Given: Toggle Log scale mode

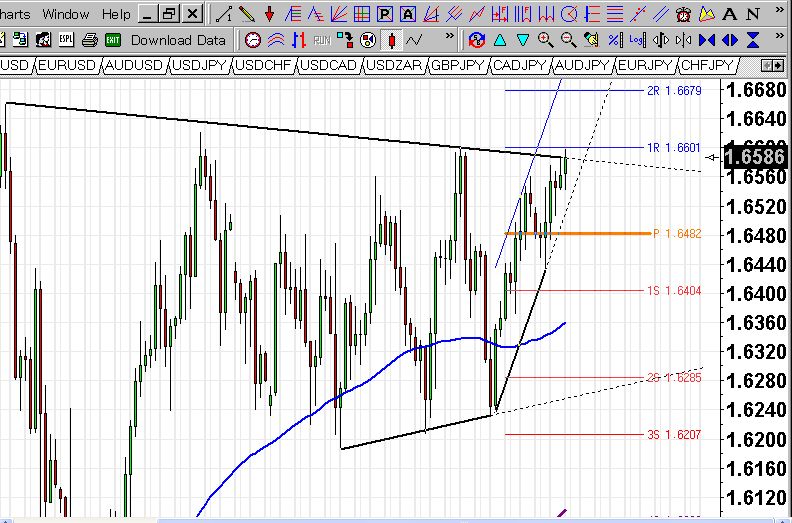Looking at the screenshot, I should (x=637, y=39).
